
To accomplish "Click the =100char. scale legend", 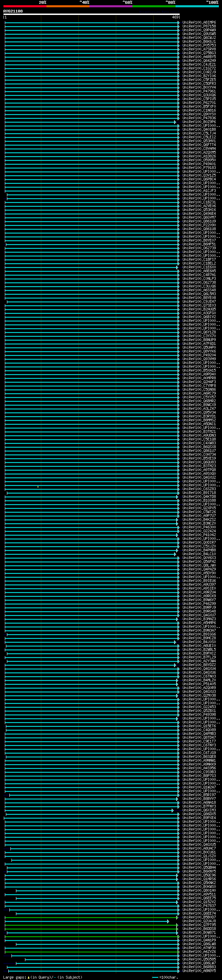I will coord(165,977).
